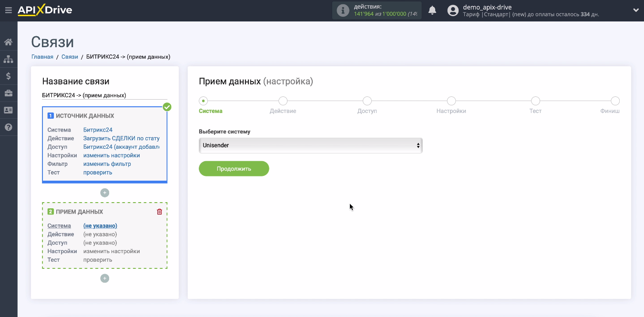Viewport: 644px width, 317px height.
Task: Select the Настройки step circle
Action: [x=451, y=101]
